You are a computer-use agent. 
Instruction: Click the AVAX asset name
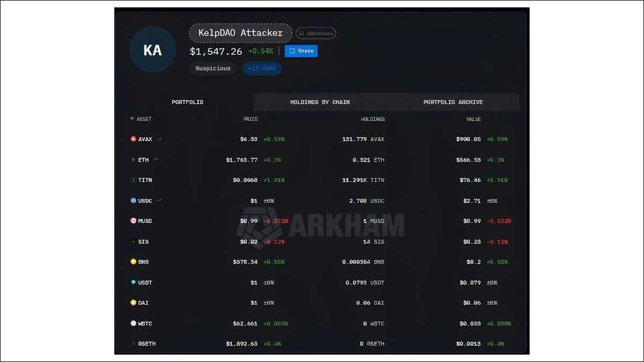coord(145,139)
